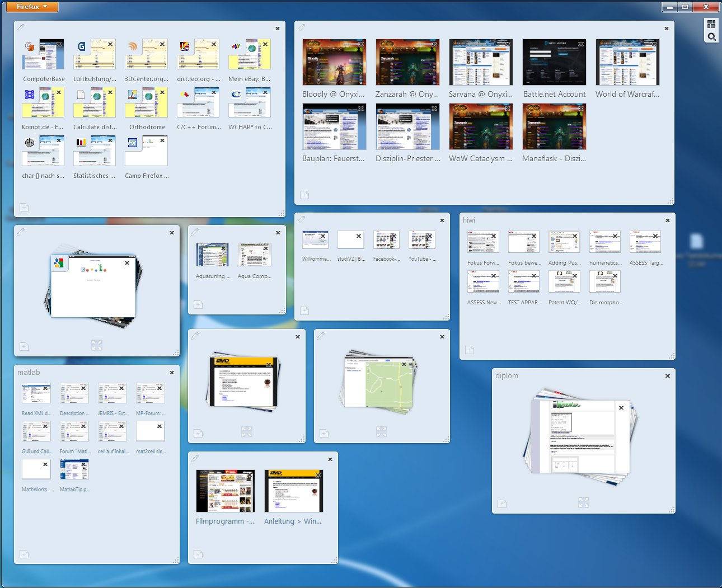Add new tab in the World of Warcraft group
Image resolution: width=722 pixels, height=588 pixels.
point(304,195)
